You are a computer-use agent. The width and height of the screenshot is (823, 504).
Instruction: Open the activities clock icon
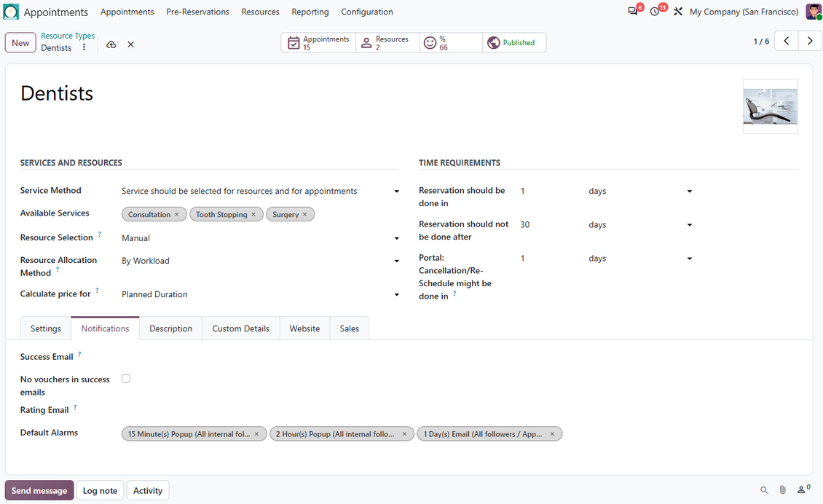click(x=655, y=12)
